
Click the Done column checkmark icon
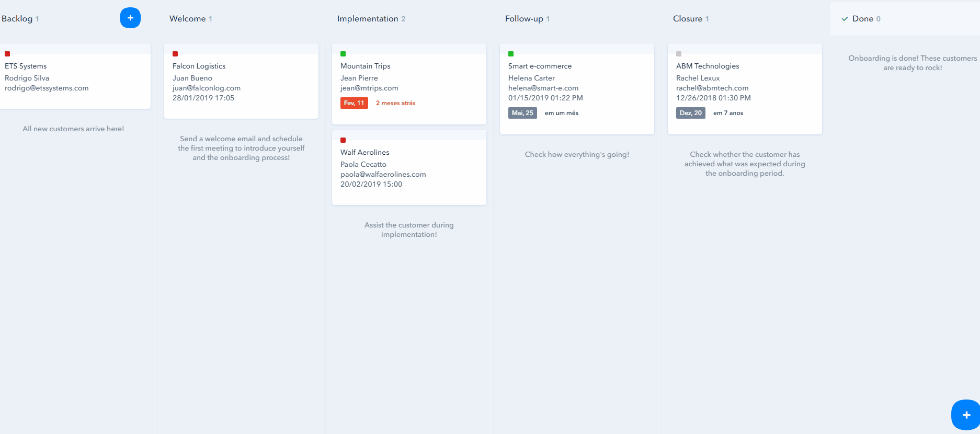pyautogui.click(x=845, y=19)
